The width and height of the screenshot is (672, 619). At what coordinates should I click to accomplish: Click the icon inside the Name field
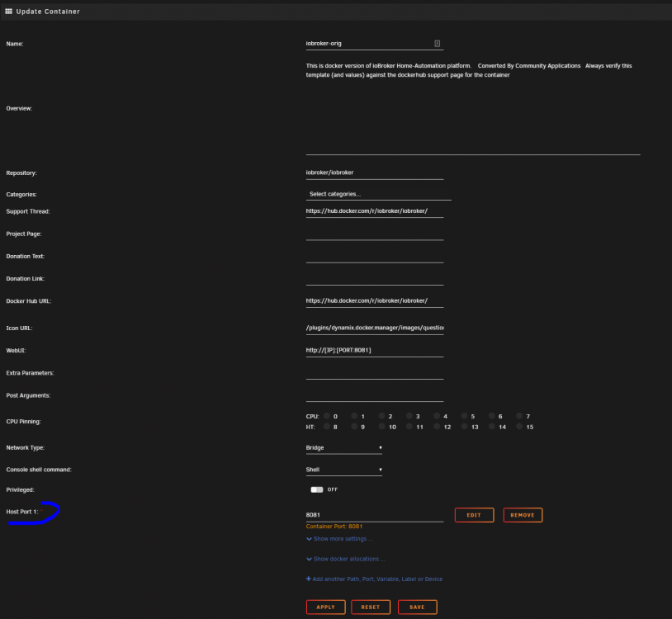[438, 43]
